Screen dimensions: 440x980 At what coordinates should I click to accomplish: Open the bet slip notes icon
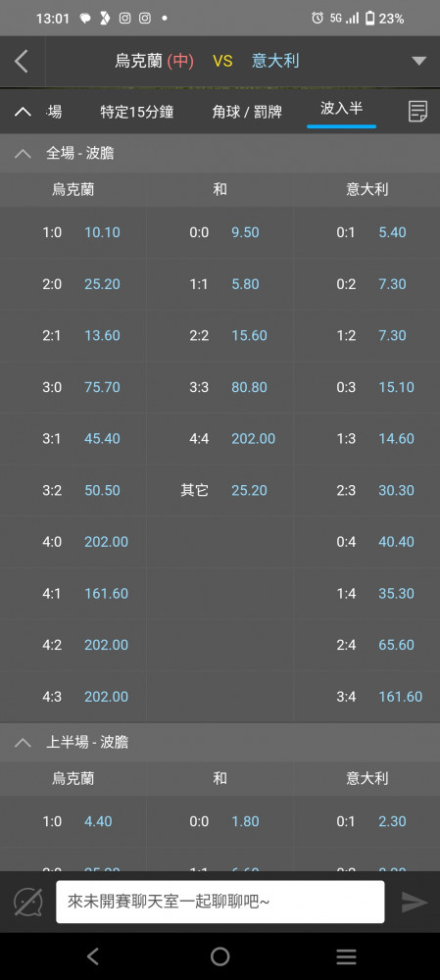coord(417,112)
